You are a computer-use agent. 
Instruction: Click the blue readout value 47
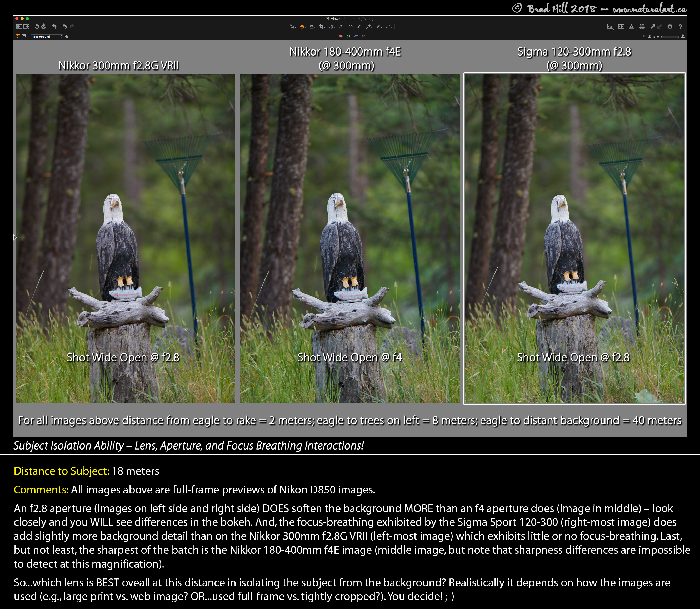(x=356, y=36)
